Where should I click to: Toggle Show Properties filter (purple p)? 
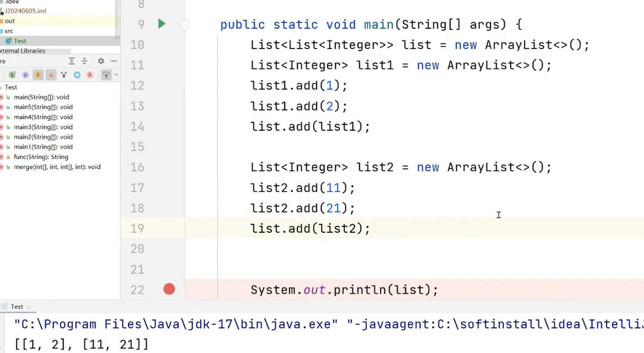[25, 75]
